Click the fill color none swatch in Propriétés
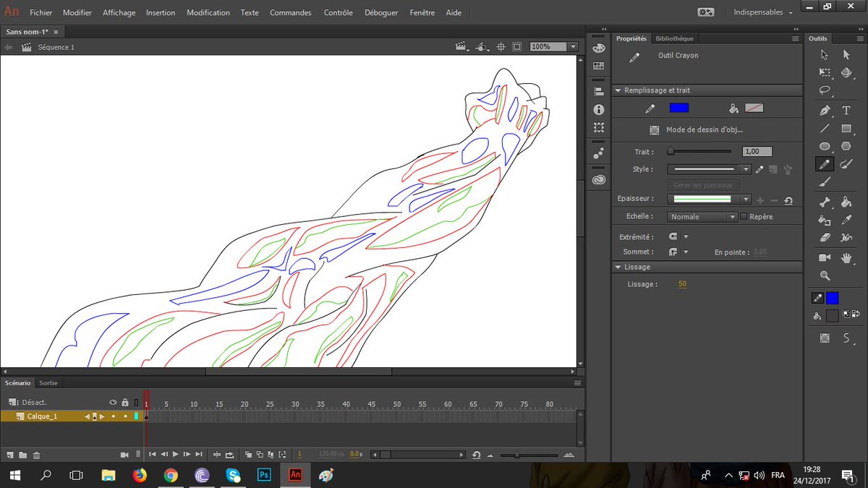868x488 pixels. pos(754,108)
